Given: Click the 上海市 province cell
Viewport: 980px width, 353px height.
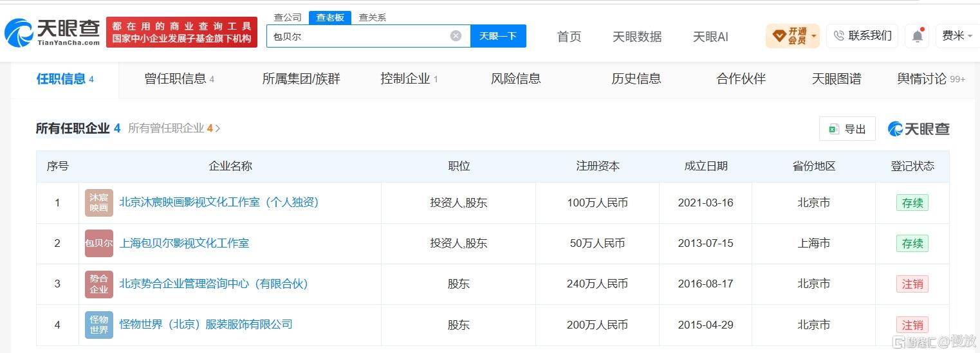Looking at the screenshot, I should coord(813,243).
